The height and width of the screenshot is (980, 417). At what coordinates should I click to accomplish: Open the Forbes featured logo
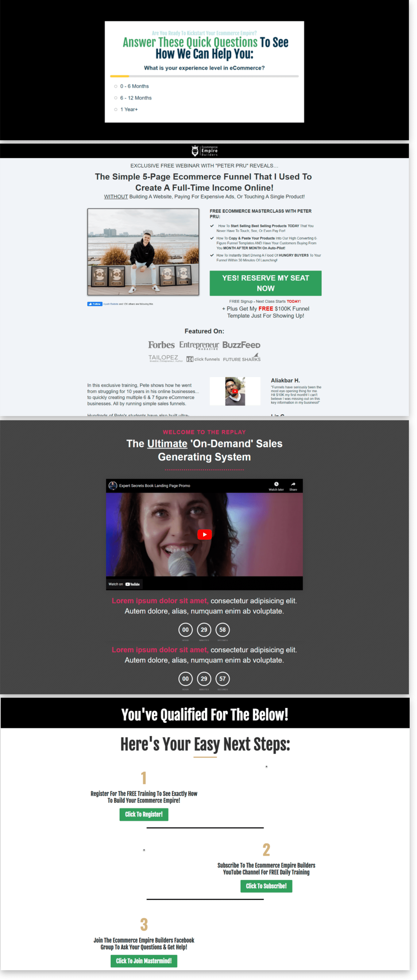pyautogui.click(x=161, y=345)
